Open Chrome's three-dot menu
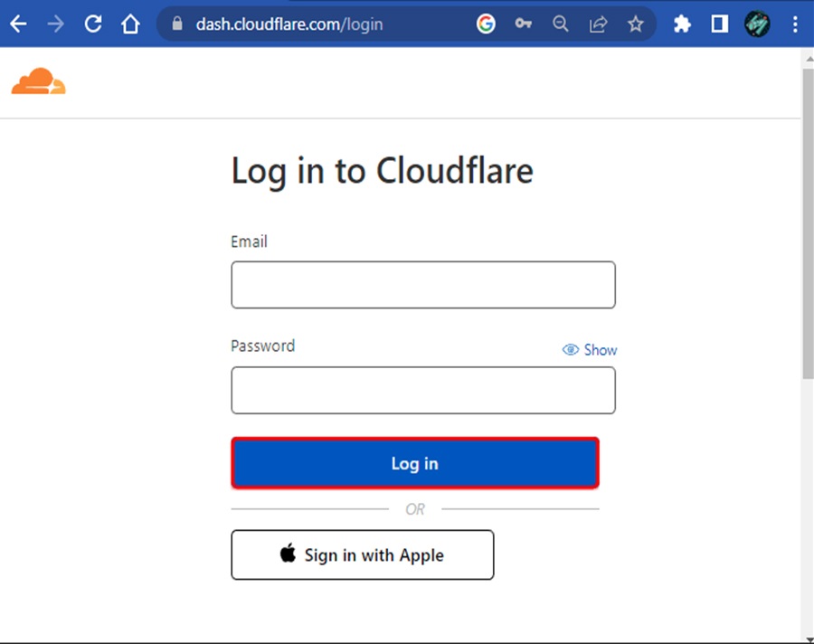814x644 pixels. [x=795, y=24]
